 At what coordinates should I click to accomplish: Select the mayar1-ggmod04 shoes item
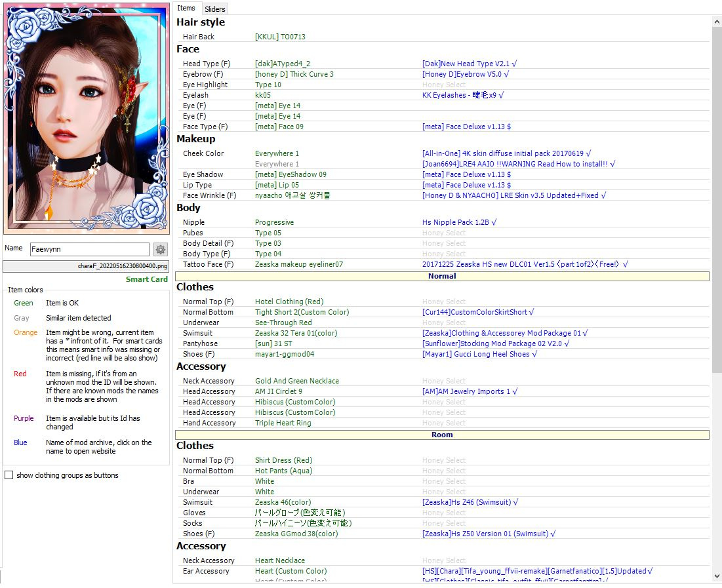[285, 354]
